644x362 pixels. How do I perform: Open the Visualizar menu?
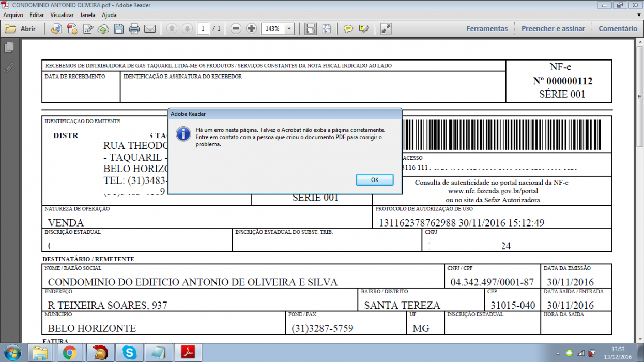pos(62,15)
